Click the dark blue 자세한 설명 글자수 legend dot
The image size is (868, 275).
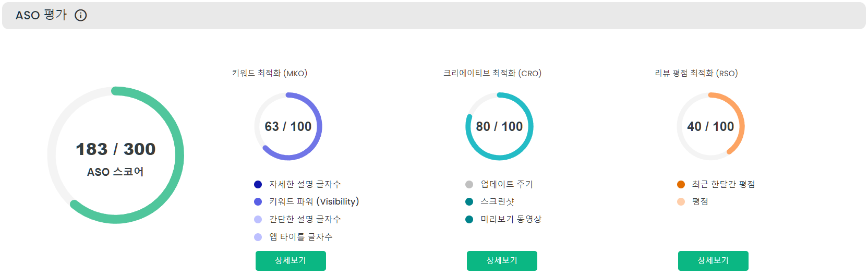[x=258, y=184]
